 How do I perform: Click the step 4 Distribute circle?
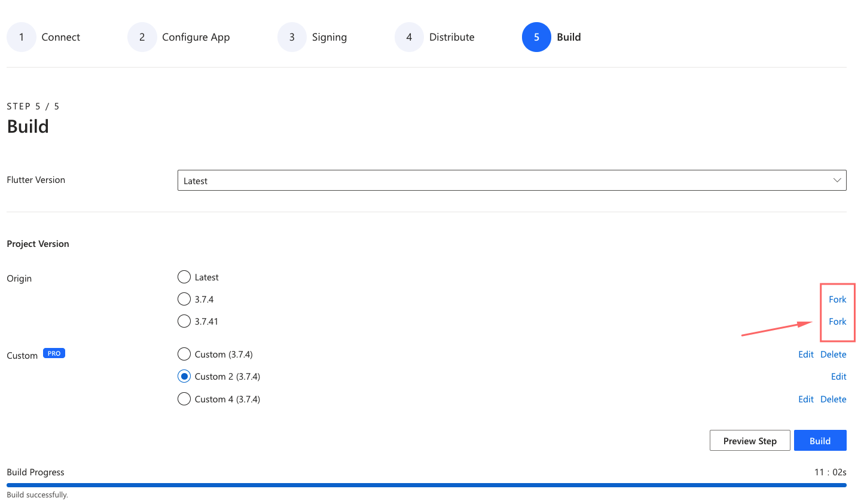point(409,36)
